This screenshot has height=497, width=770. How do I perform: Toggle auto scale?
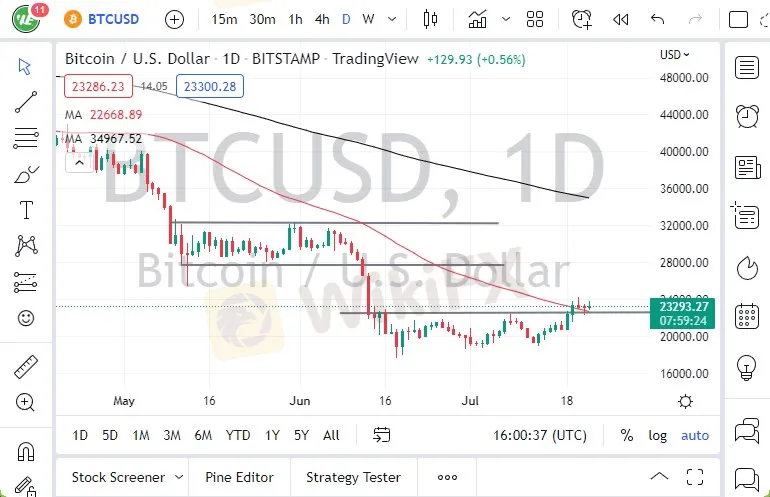[695, 435]
